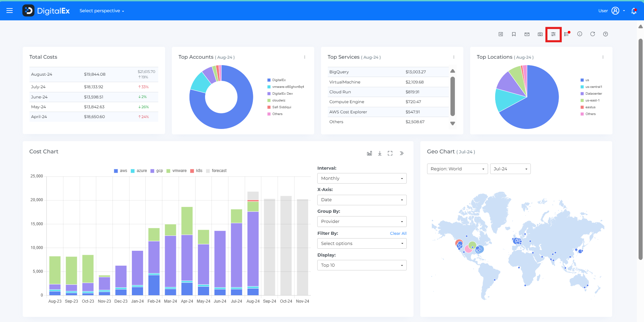Open the help question mark icon
644x322 pixels.
point(605,34)
